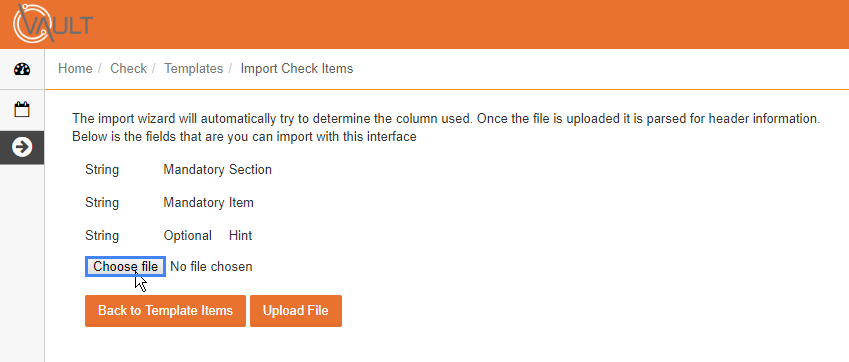Screen dimensions: 849x362
Task: Open the dashboard gauge icon in sidebar
Action: (22, 69)
